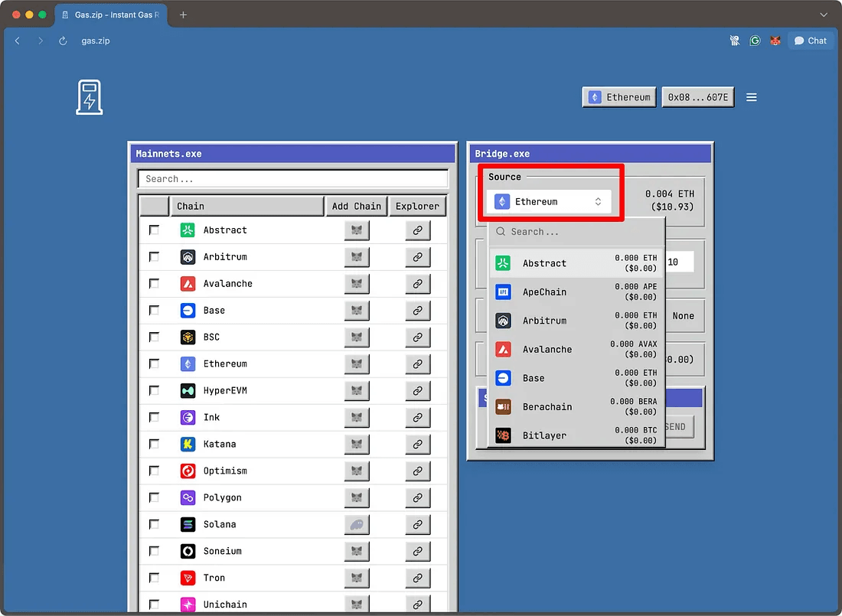Select Bitlayer in source dropdown list
This screenshot has width=842, height=616.
coord(577,435)
